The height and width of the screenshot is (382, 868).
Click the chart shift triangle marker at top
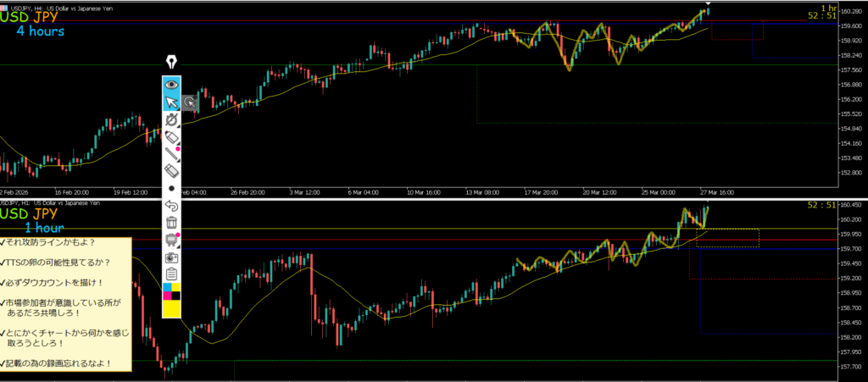(x=708, y=3)
